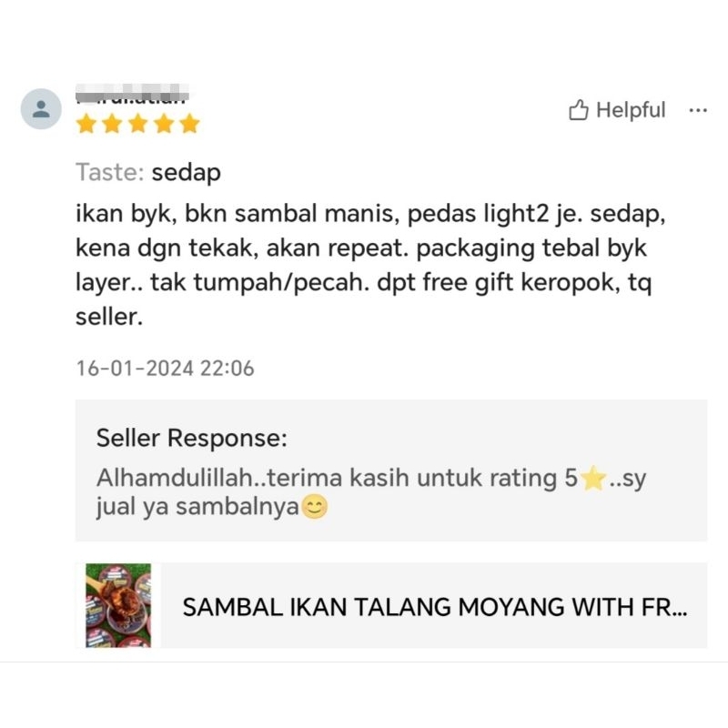Click the fifth gold rating star
The width and height of the screenshot is (728, 728).
coord(189,124)
